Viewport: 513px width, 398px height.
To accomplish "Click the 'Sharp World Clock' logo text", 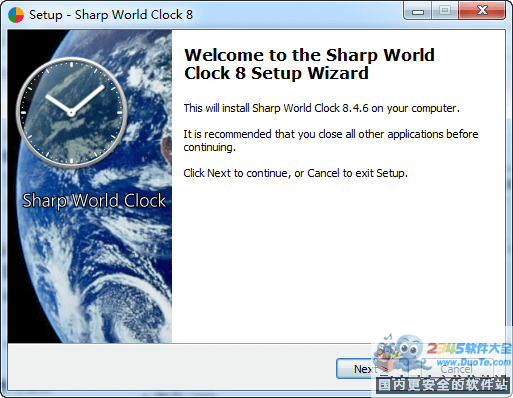I will click(x=94, y=201).
